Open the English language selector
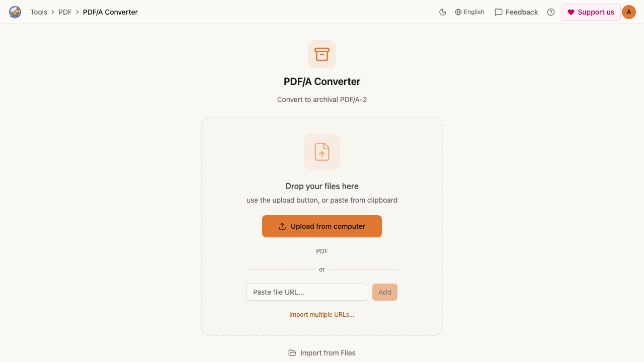The width and height of the screenshot is (644, 362). tap(469, 12)
